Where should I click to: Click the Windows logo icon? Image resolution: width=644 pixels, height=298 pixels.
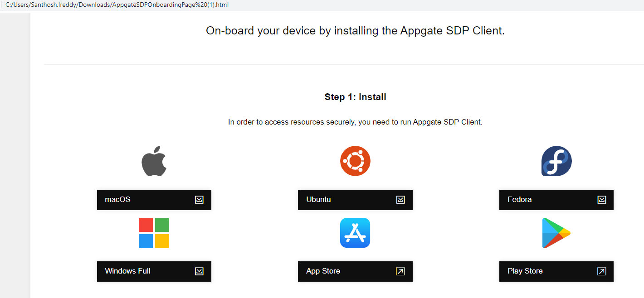pyautogui.click(x=154, y=232)
